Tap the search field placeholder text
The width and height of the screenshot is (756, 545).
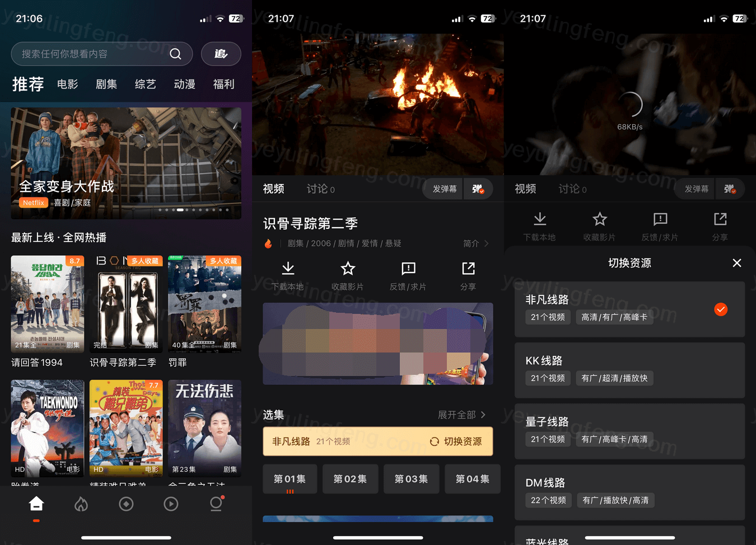click(x=64, y=54)
